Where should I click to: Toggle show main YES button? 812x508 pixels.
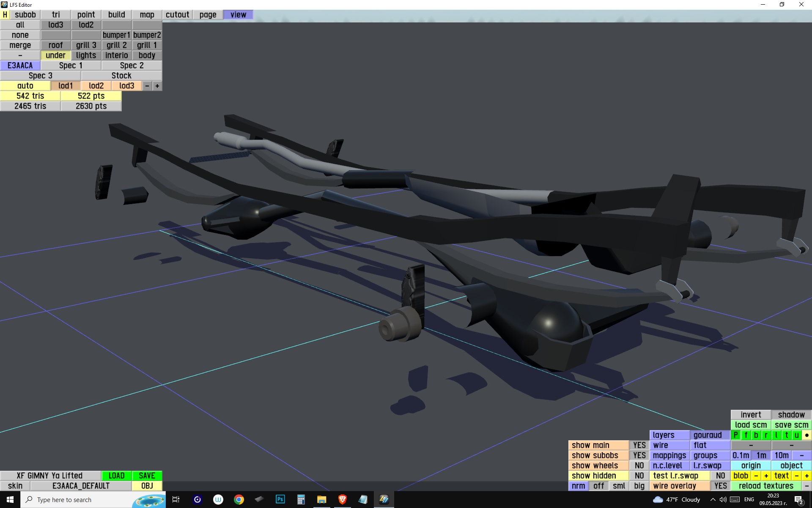click(639, 445)
